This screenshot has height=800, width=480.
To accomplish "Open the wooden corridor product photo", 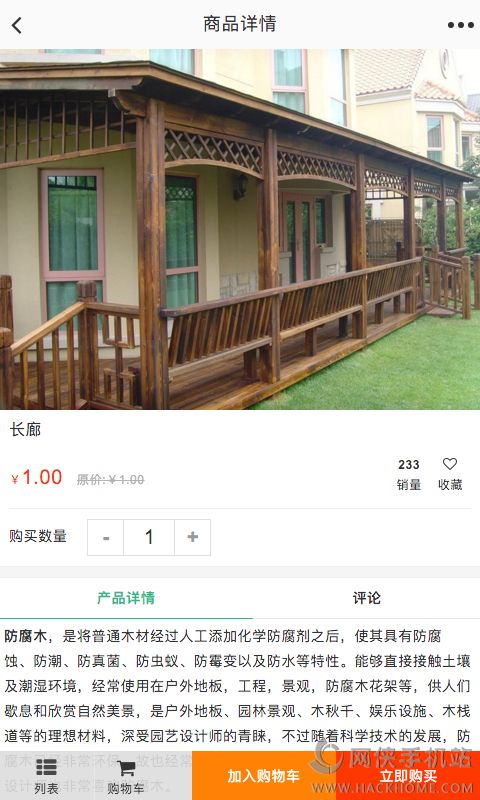I will (240, 229).
